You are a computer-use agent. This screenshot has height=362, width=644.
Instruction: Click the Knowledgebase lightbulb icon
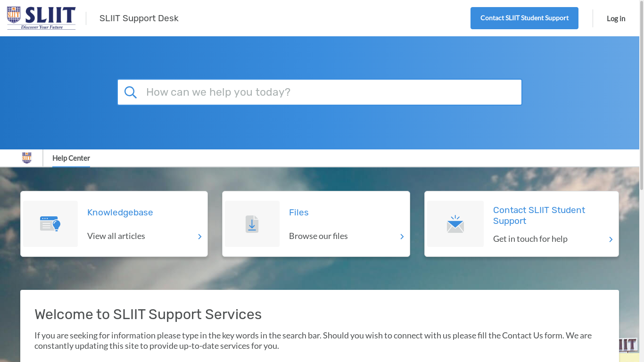50,224
